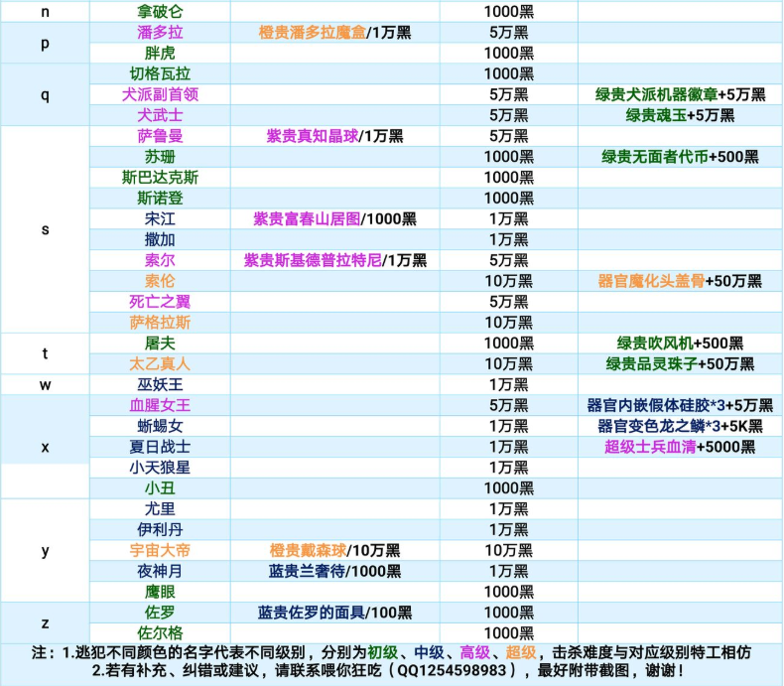784x686 pixels.
Task: Click 橙贵戴森球/10万黑
Action: click(x=334, y=551)
